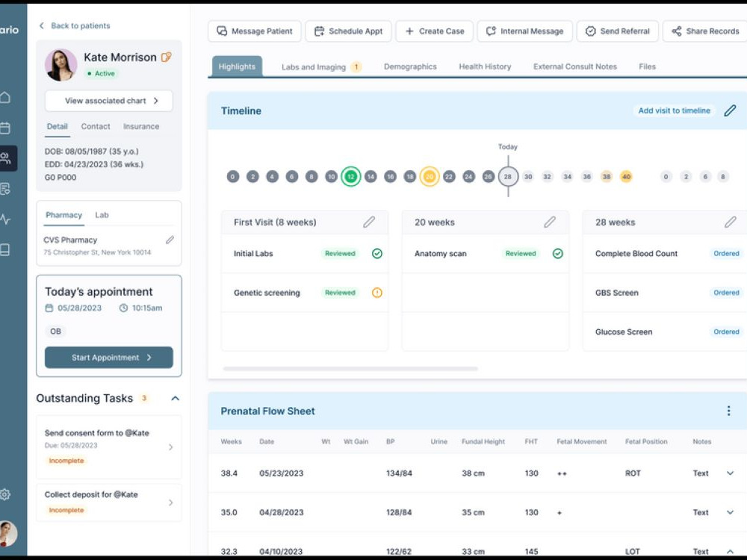Image resolution: width=747 pixels, height=560 pixels.
Task: Open the activity pulse icon in sidebar
Action: (x=4, y=220)
